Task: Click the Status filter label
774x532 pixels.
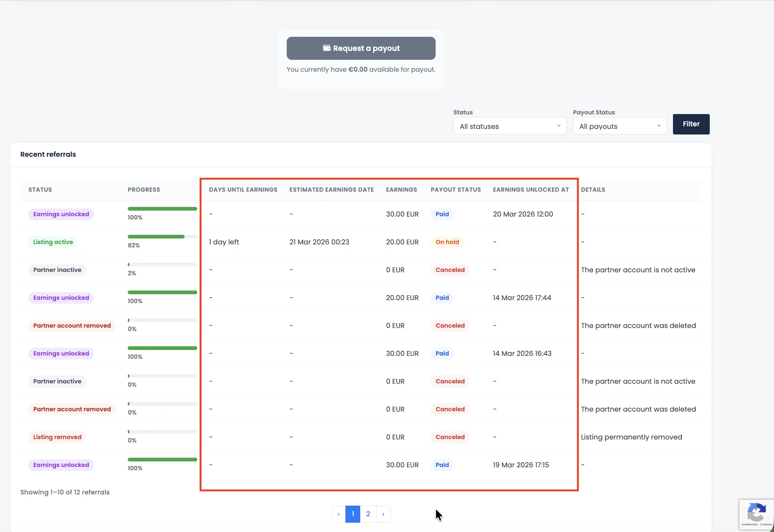Action: (x=463, y=113)
